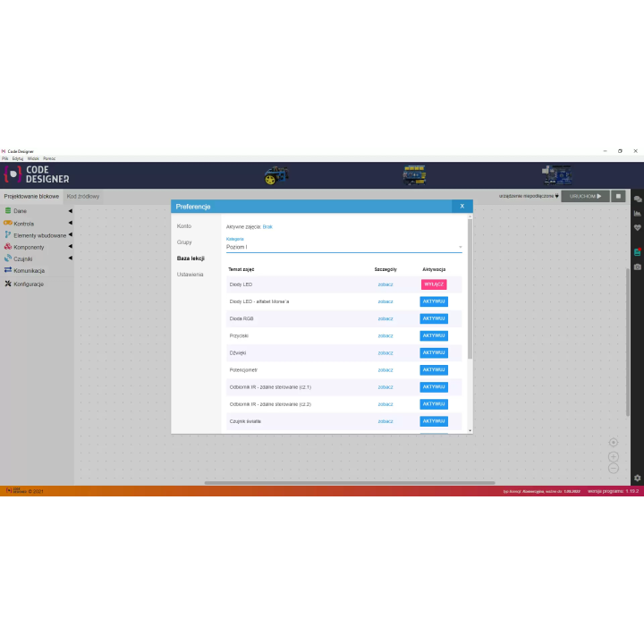Choose the yellow Arduino board icon
This screenshot has width=644, height=644.
coord(414,175)
